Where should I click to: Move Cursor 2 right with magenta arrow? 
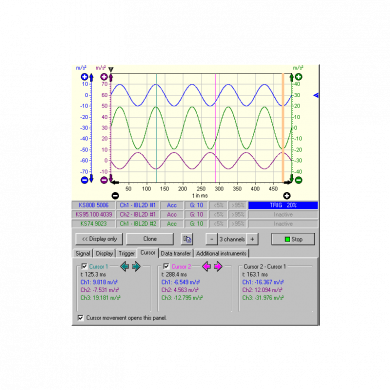click(x=218, y=266)
